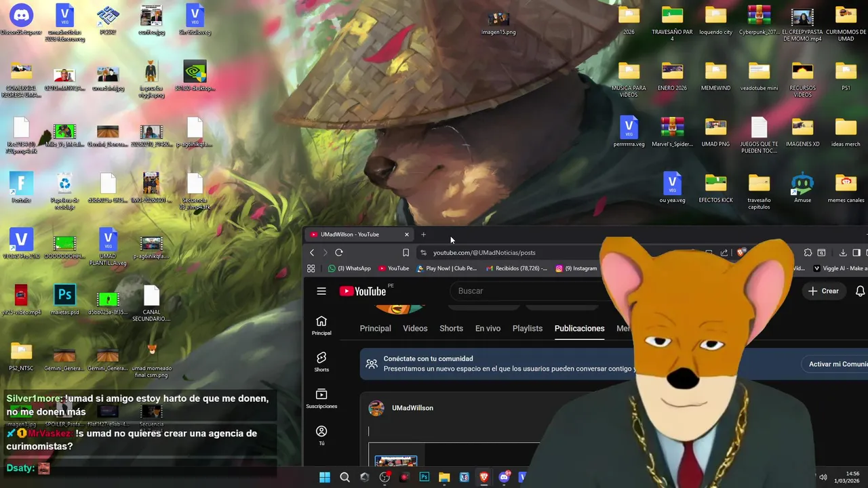Open File Explorer from the taskbar
Image resolution: width=868 pixels, height=488 pixels.
(x=444, y=477)
